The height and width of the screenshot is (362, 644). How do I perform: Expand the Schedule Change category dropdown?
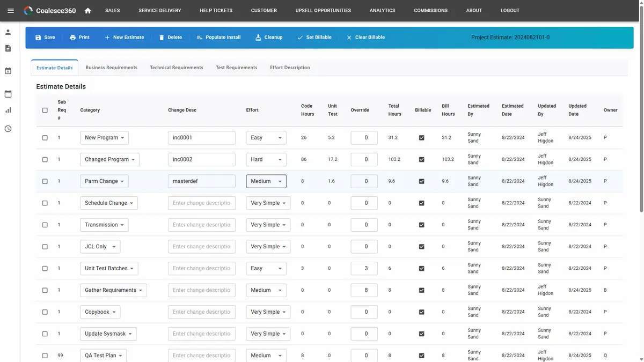[109, 203]
